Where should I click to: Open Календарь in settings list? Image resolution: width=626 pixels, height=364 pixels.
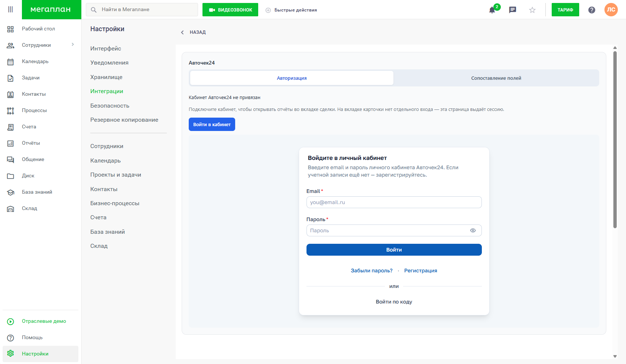[106, 161]
